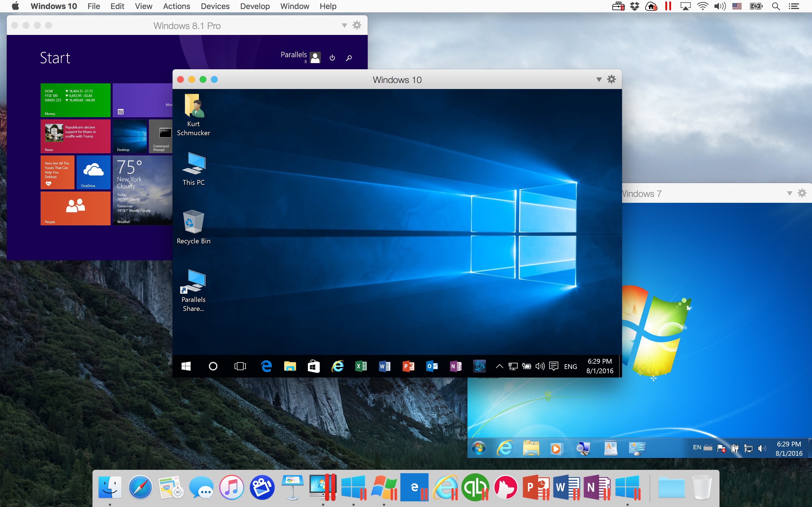Open Windows 10 Start button

186,366
